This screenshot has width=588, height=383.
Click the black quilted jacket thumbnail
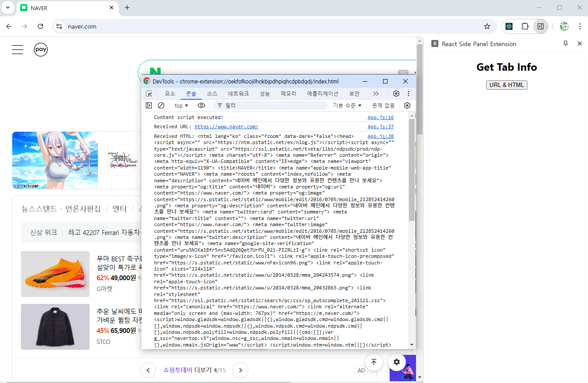coord(55,327)
